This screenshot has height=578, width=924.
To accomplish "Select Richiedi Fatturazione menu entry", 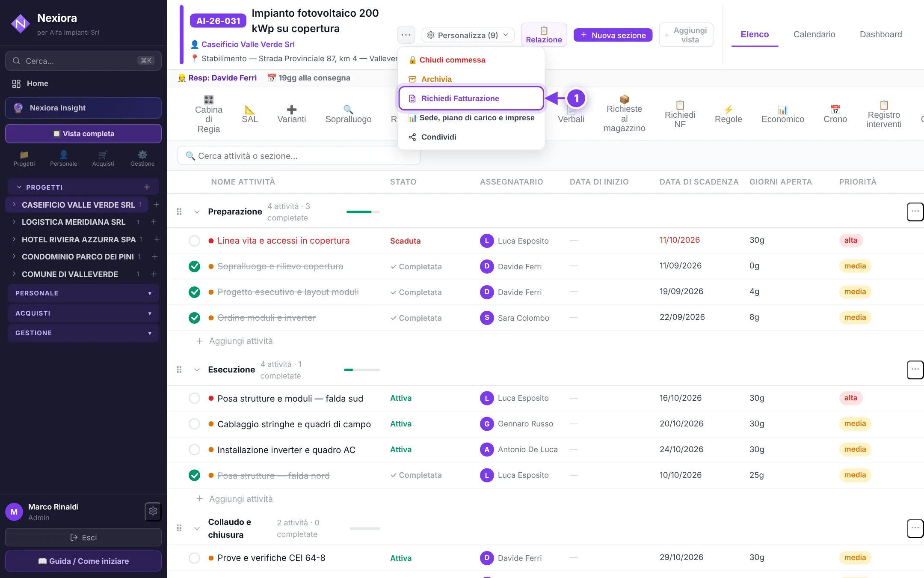I will tap(471, 98).
